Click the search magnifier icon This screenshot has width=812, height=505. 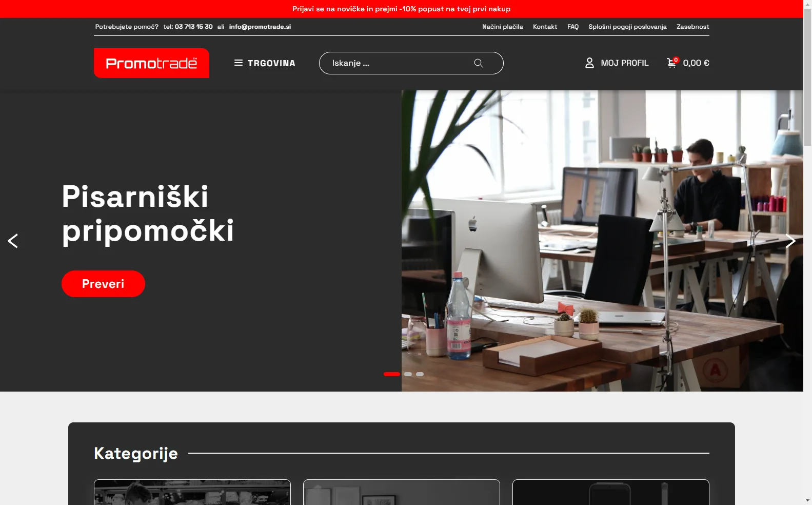tap(479, 63)
